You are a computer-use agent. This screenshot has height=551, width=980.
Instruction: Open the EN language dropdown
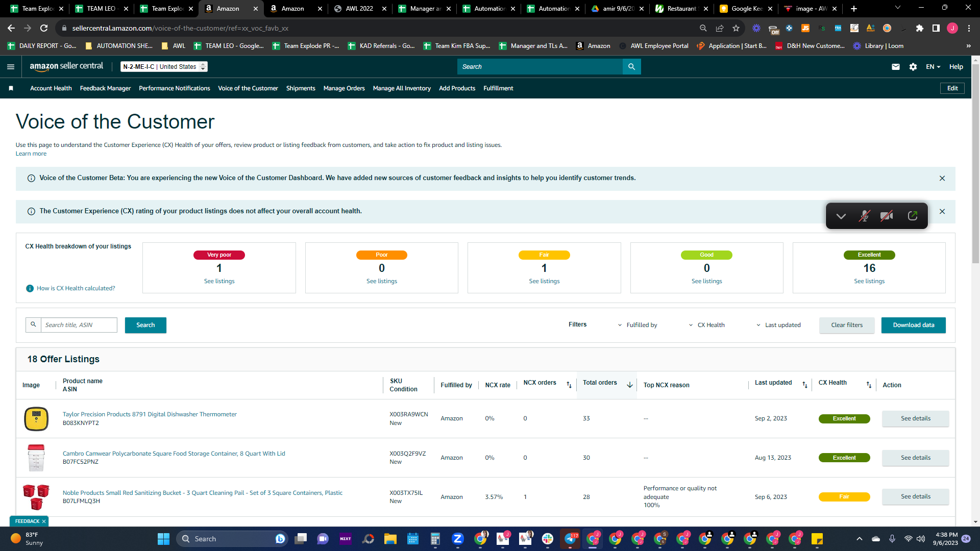point(933,67)
